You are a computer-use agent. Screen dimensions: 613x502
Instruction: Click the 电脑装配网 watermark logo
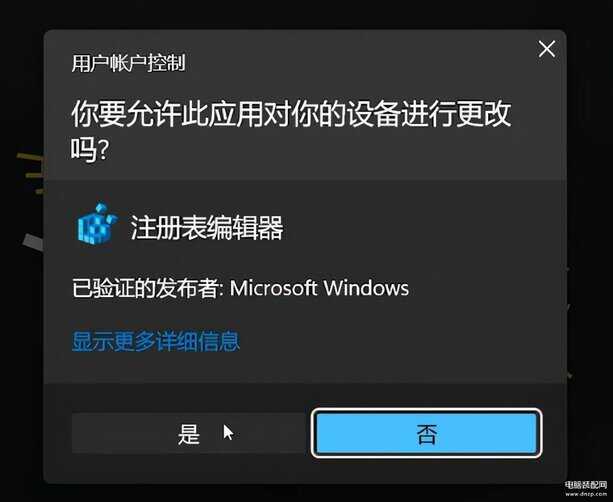(x=585, y=485)
